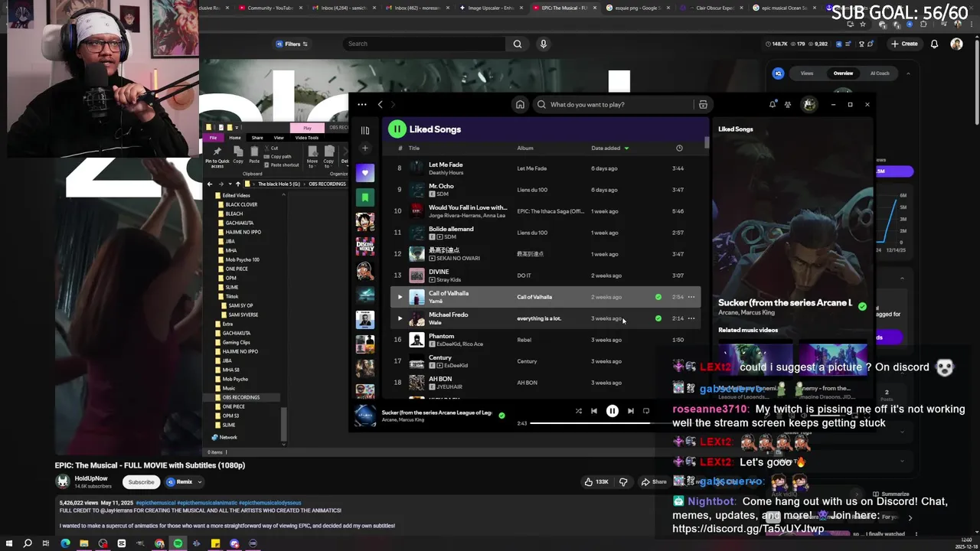The image size is (980, 551).
Task: Open Spotify notifications bell icon
Action: tap(773, 105)
